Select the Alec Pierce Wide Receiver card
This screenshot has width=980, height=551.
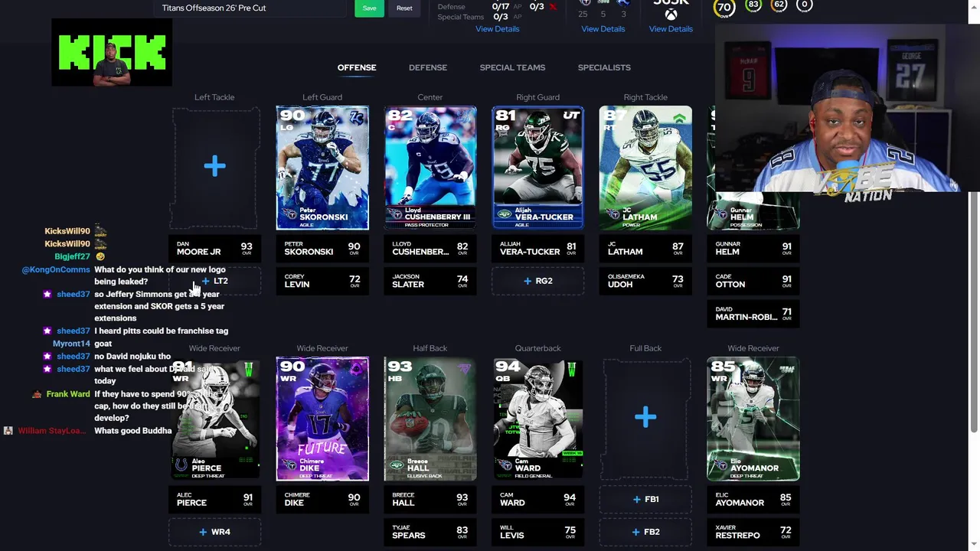pyautogui.click(x=214, y=419)
